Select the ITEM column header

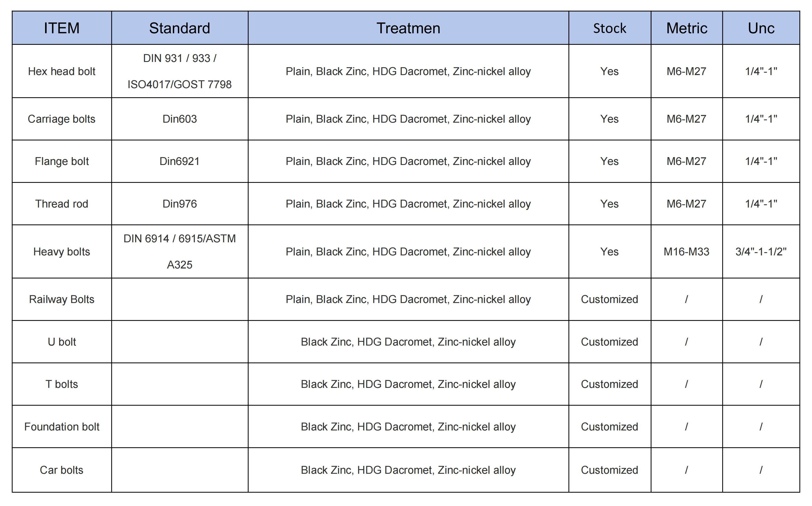tap(61, 28)
